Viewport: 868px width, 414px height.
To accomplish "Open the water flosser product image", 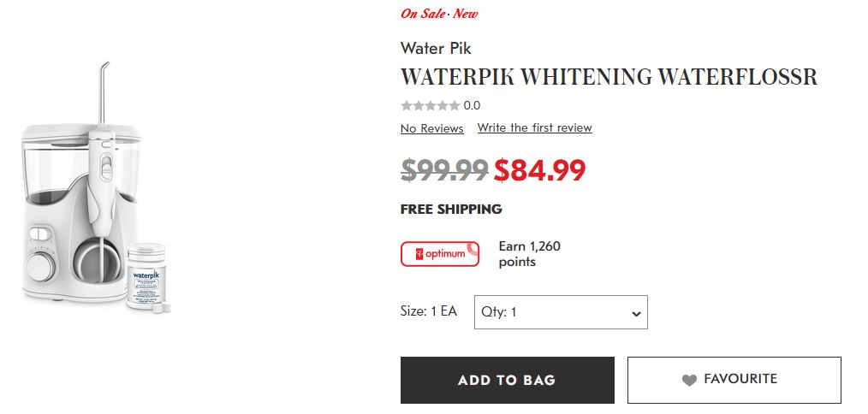I will click(81, 214).
